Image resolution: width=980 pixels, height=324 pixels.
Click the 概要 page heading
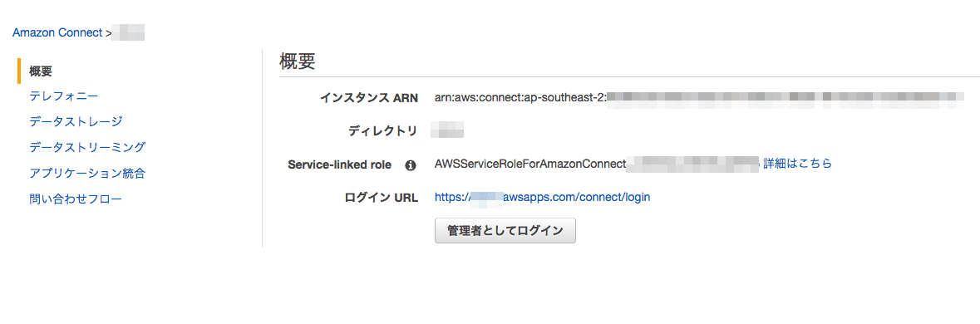(297, 62)
